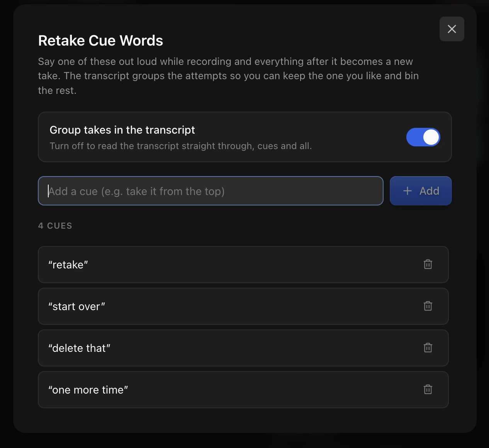Click the Group takes in the transcript label
The width and height of the screenshot is (489, 448).
click(x=122, y=130)
